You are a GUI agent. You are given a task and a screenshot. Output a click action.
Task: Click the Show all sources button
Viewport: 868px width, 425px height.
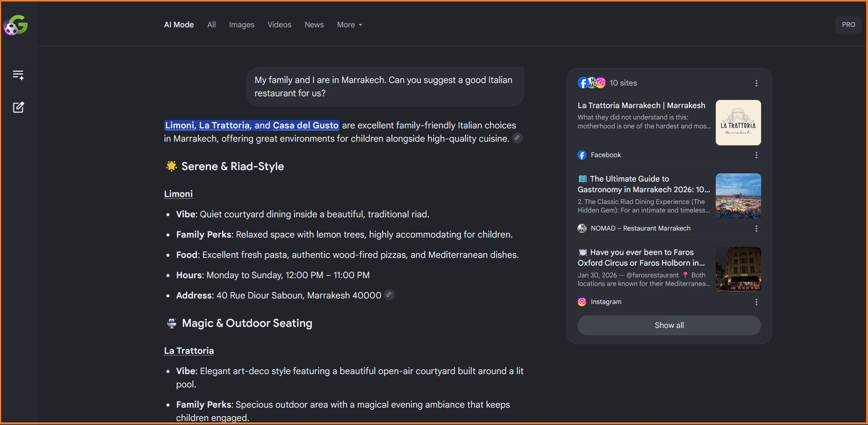[x=669, y=325]
